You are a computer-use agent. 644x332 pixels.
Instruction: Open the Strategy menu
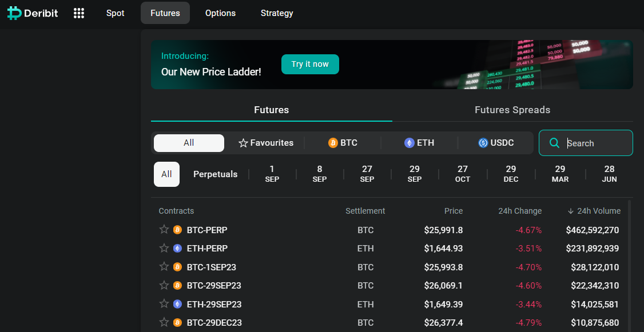(277, 13)
